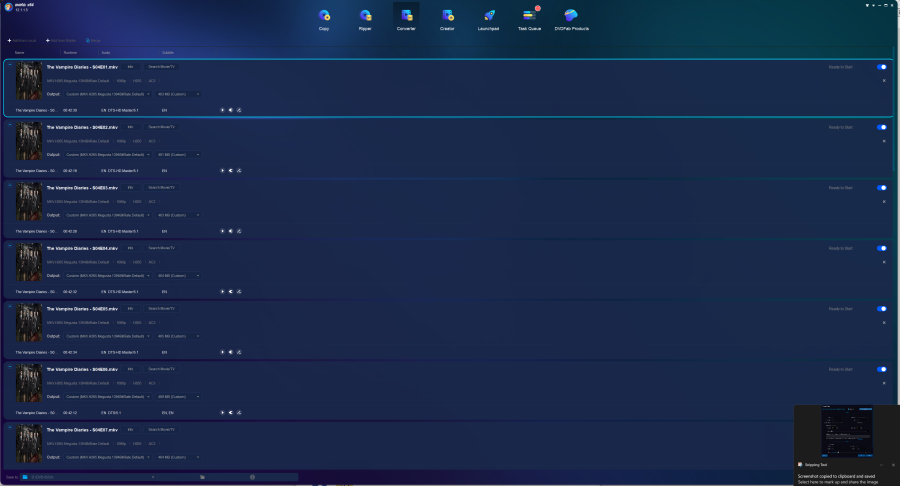The width and height of the screenshot is (900, 486).
Task: Preview The Vampire Diaries S04E01 with play icon
Action: [223, 110]
